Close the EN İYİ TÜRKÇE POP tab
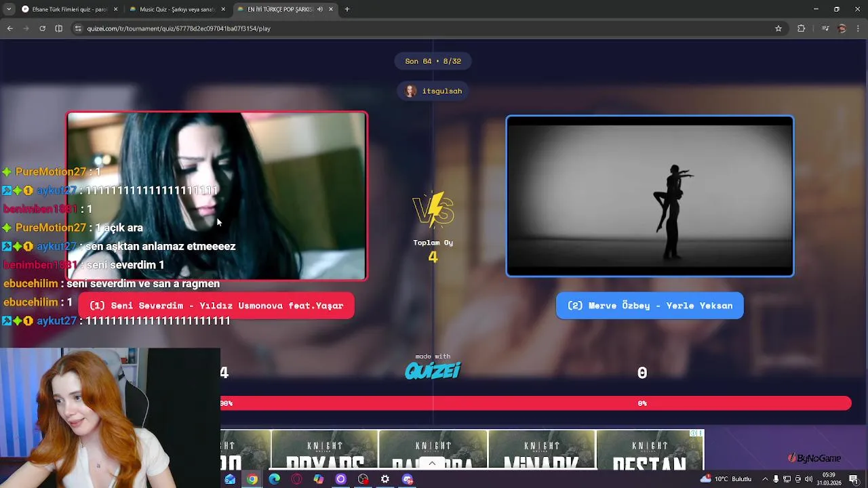 click(331, 9)
